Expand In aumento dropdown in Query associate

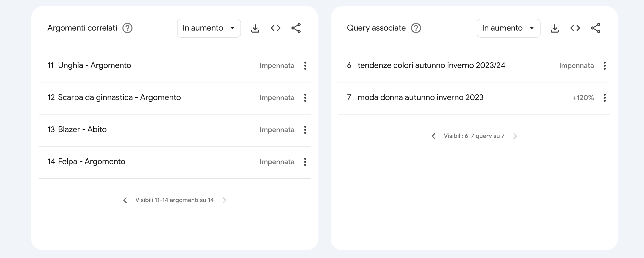(x=508, y=28)
